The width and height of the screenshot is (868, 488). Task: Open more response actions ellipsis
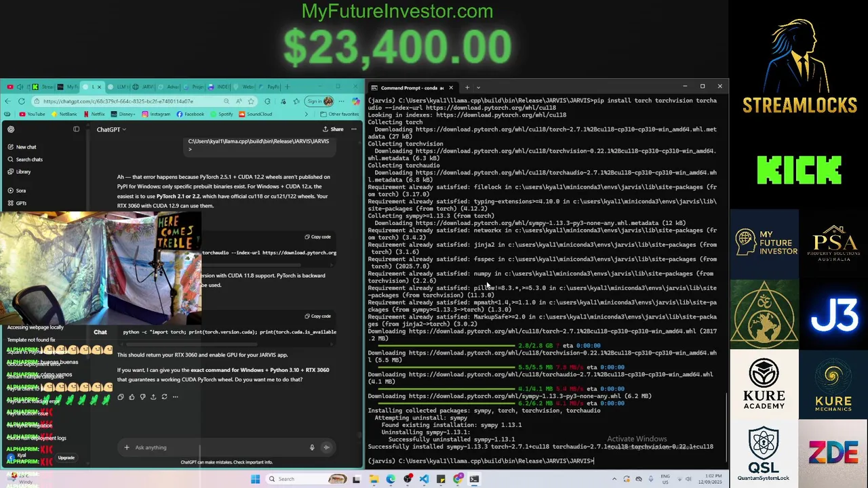coord(175,396)
